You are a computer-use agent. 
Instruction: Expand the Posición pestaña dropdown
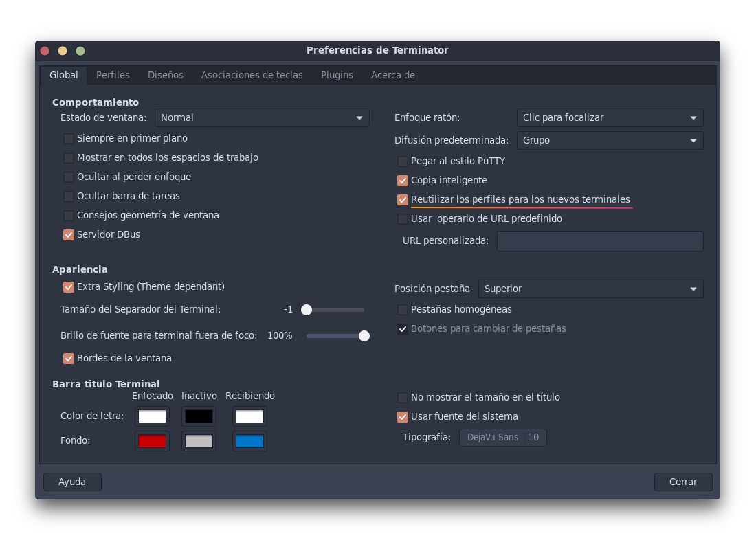point(590,289)
